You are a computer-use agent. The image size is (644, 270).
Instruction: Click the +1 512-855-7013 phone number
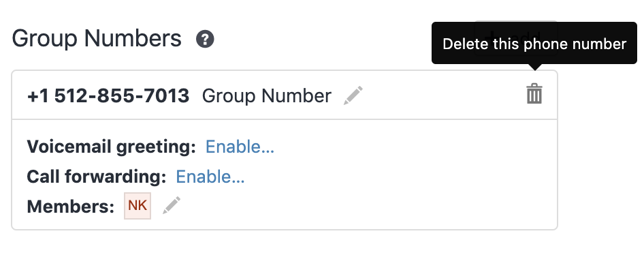pyautogui.click(x=108, y=96)
